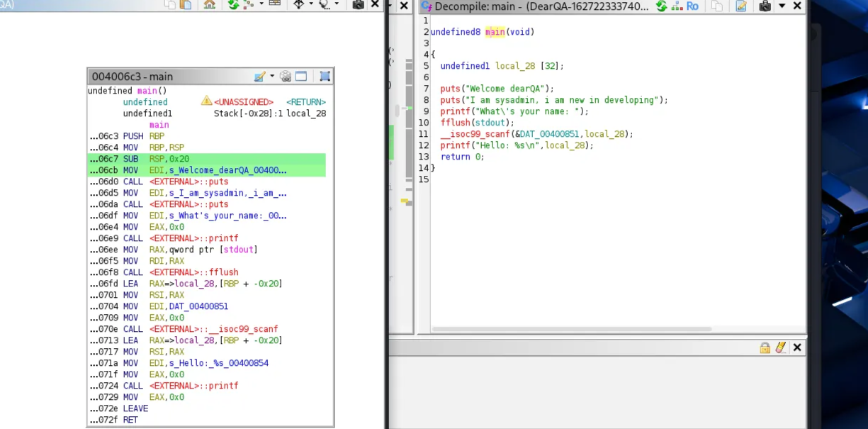Click the decompiler's notepad edit icon
The height and width of the screenshot is (429, 868).
pos(741,6)
